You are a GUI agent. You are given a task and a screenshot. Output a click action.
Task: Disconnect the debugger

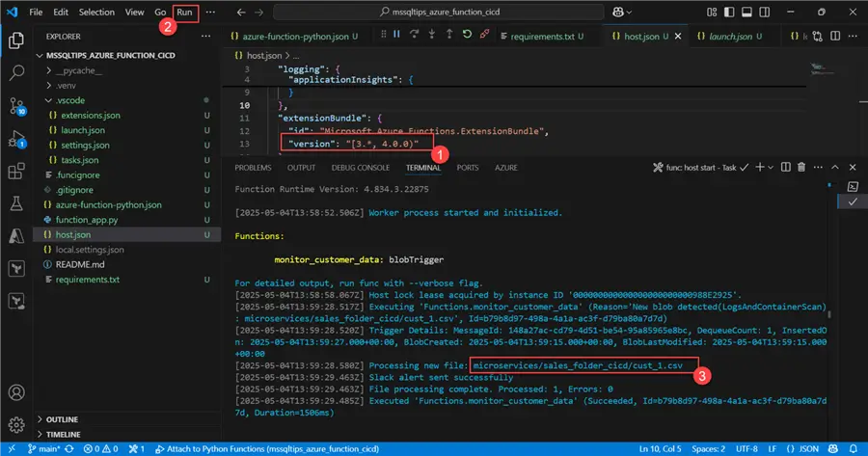tap(484, 35)
